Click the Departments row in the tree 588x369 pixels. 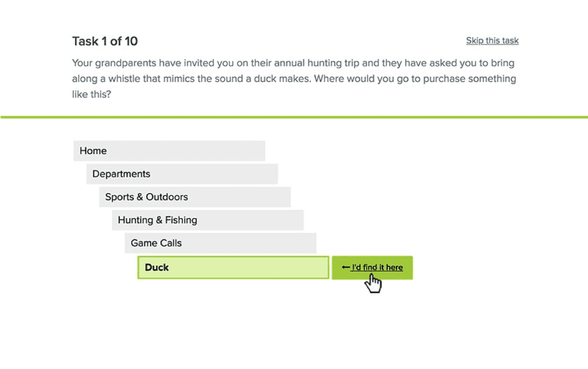182,174
